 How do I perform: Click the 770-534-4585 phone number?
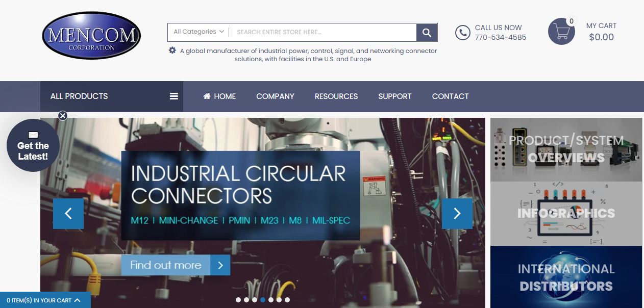[x=501, y=37]
